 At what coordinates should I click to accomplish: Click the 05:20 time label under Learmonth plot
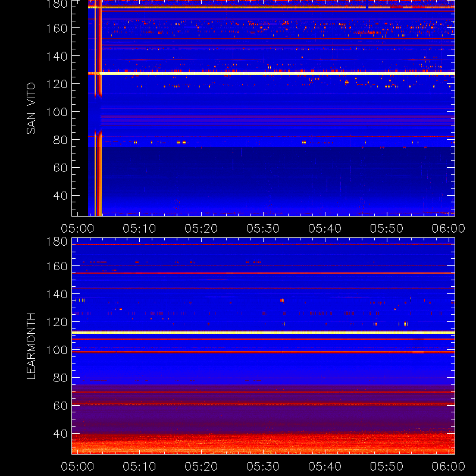pos(201,466)
